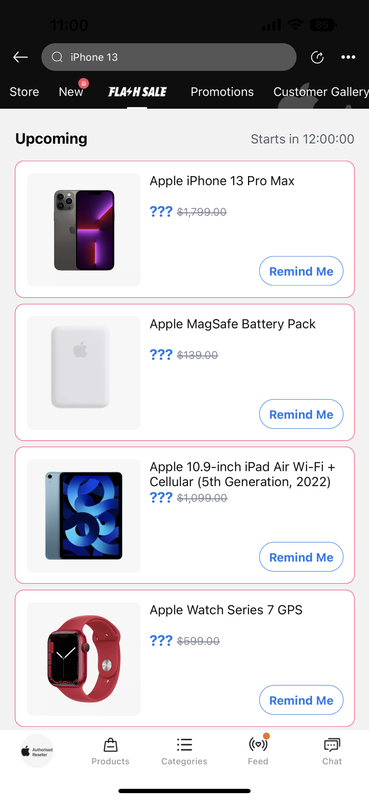Open the Feed broadcast icon
The image size is (369, 800).
click(258, 744)
